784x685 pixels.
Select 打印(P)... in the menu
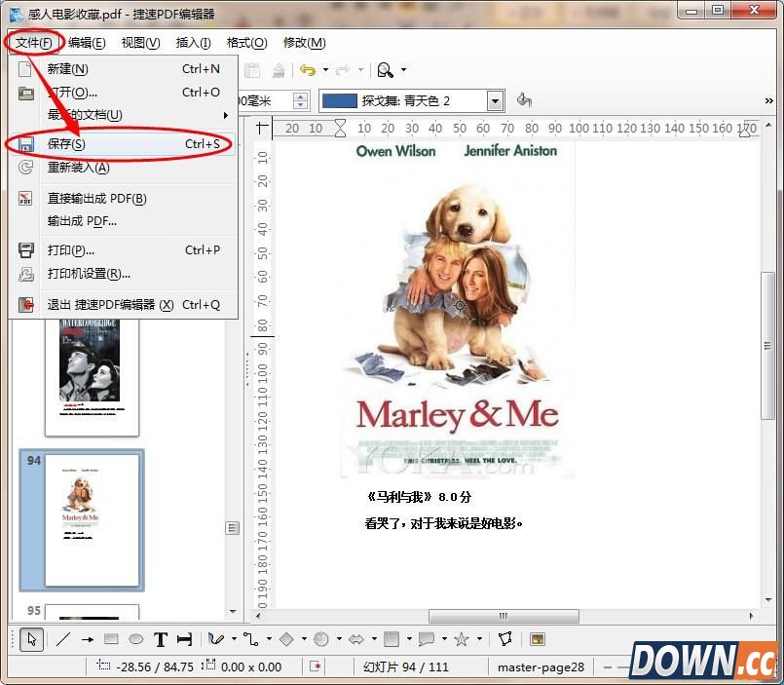point(70,250)
